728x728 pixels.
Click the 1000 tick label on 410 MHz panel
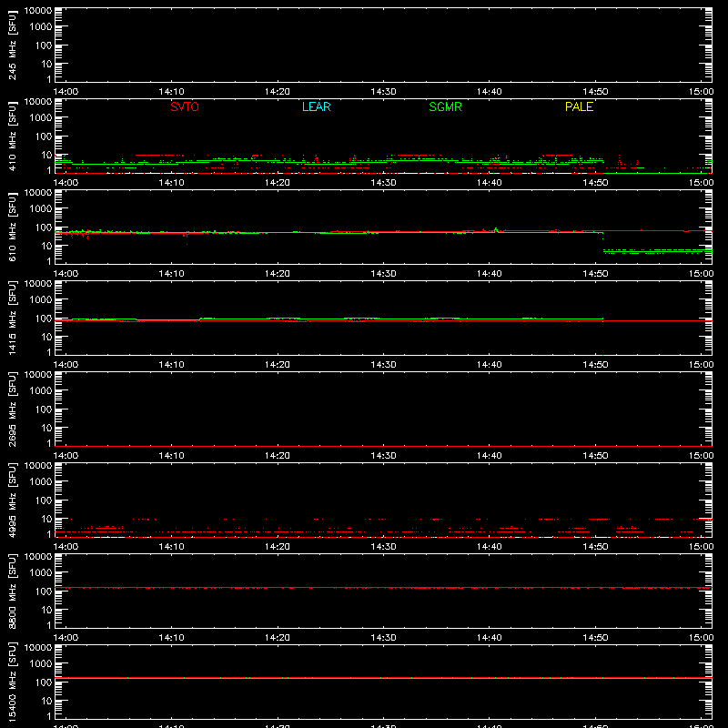[41, 118]
